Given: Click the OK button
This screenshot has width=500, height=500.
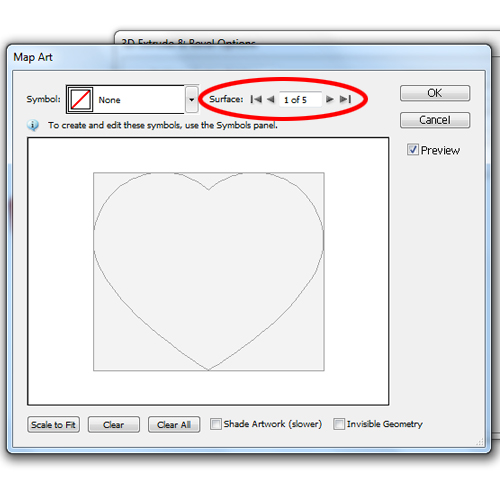Looking at the screenshot, I should 435,93.
